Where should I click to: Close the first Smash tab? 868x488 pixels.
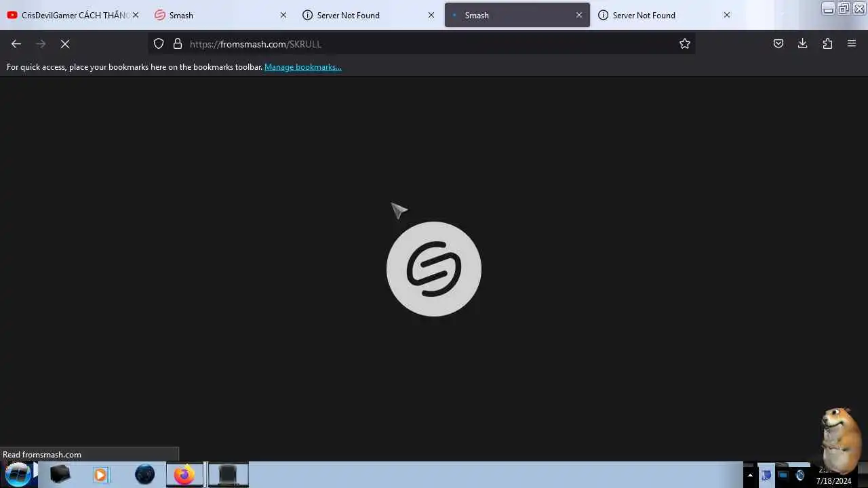tap(283, 15)
